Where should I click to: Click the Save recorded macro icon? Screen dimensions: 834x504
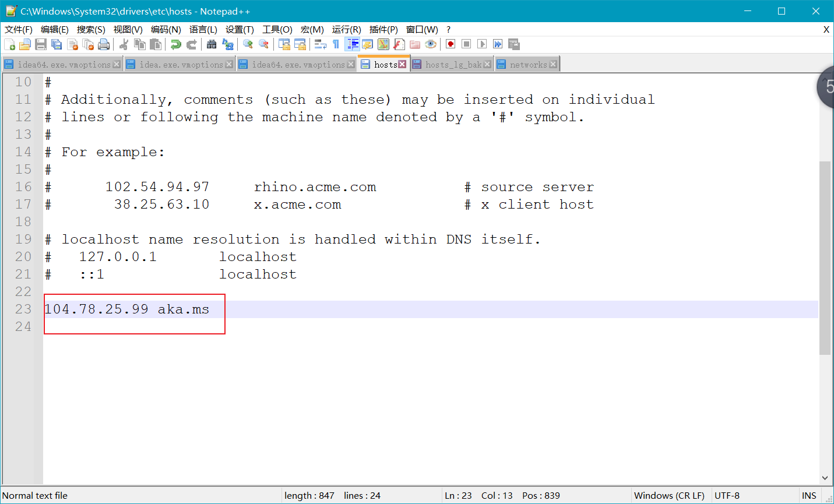point(513,44)
